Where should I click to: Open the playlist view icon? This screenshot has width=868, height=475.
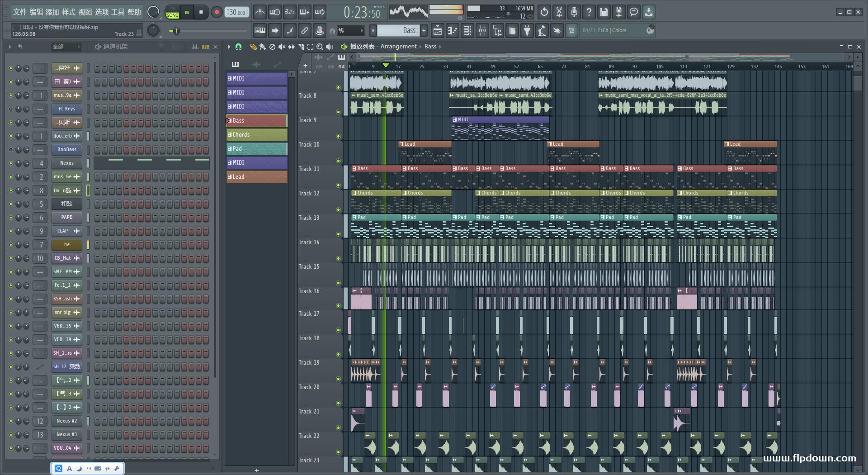438,31
